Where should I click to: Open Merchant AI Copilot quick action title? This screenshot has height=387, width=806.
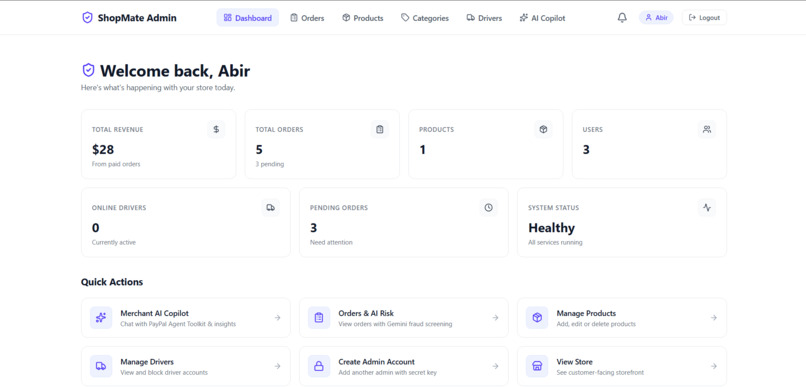pos(154,313)
